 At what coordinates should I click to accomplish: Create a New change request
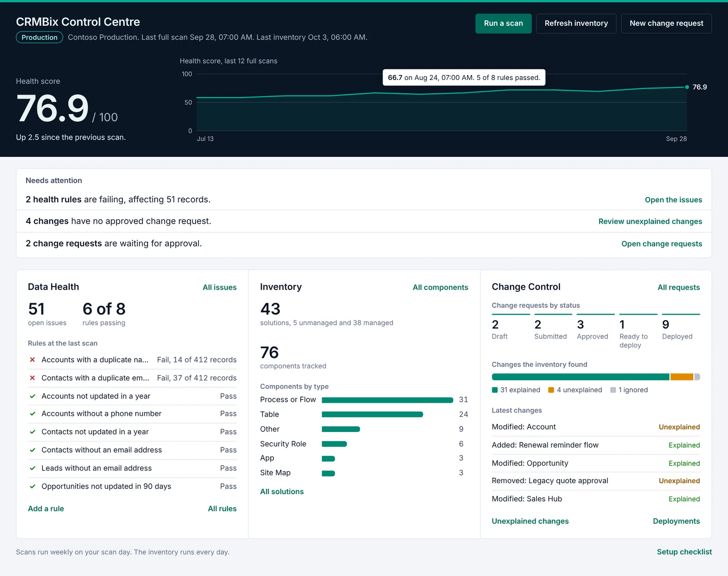pos(666,23)
